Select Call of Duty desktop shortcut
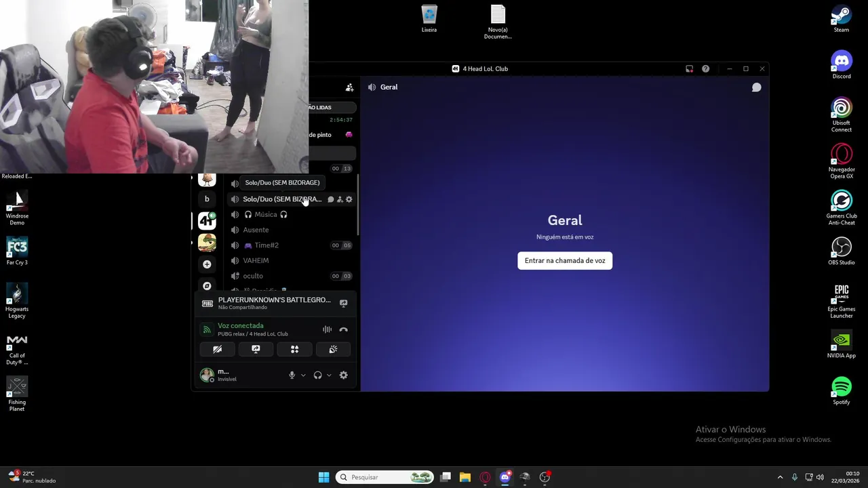868x488 pixels. click(17, 350)
